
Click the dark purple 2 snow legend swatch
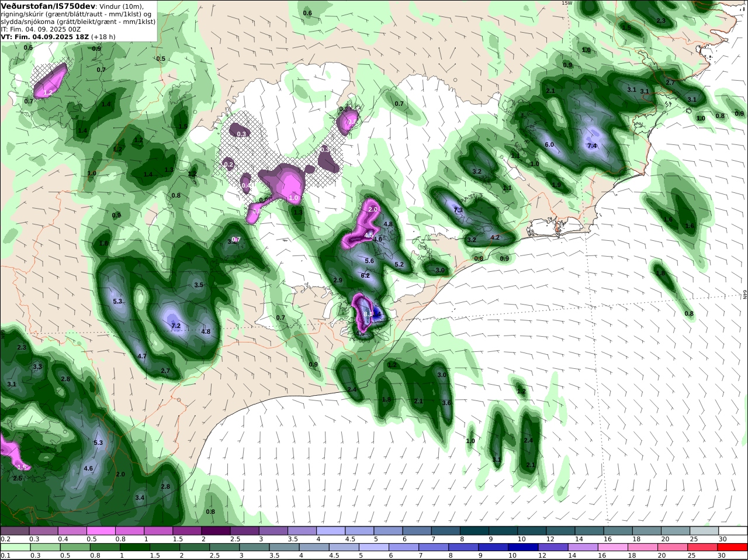tap(216, 530)
